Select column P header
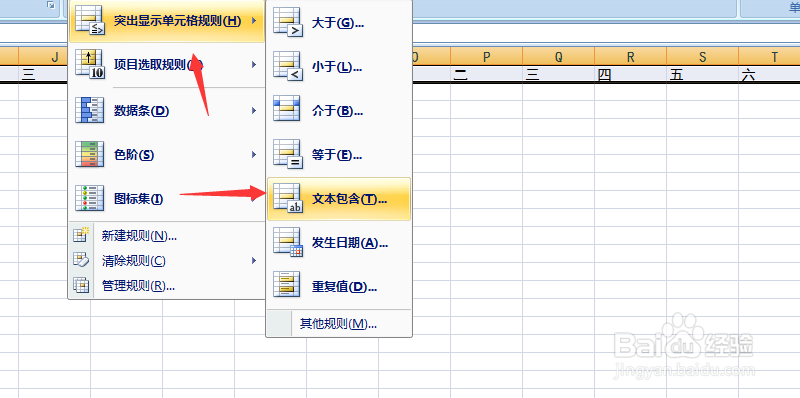 pos(486,57)
